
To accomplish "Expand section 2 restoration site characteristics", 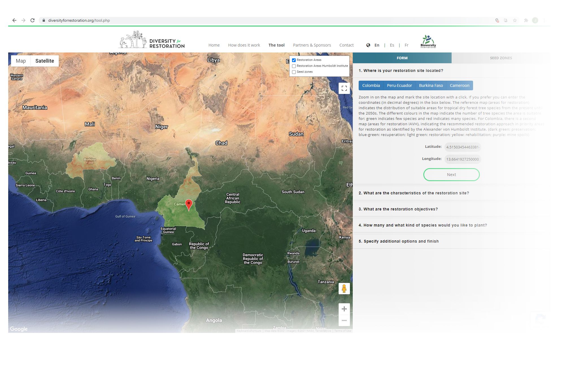I will click(x=413, y=193).
